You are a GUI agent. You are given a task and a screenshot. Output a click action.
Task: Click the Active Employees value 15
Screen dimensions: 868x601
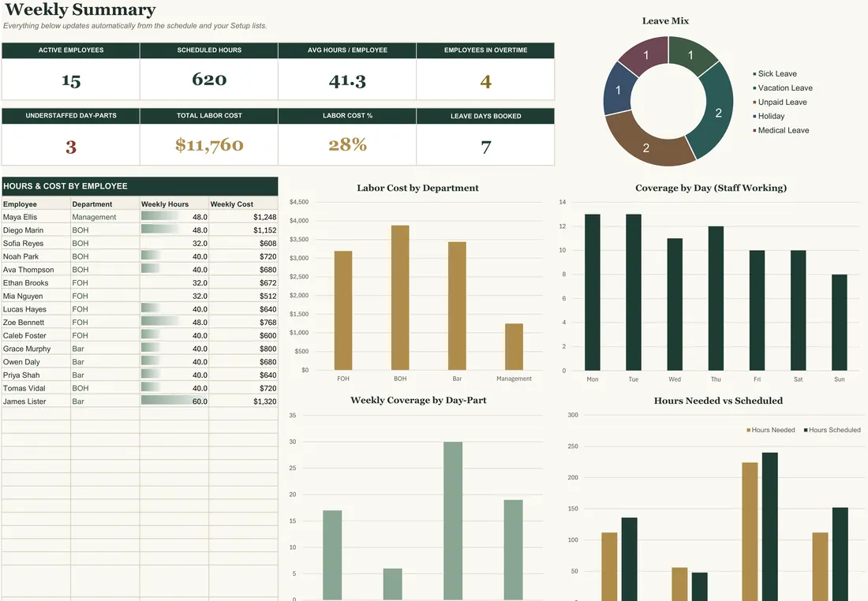(71, 80)
